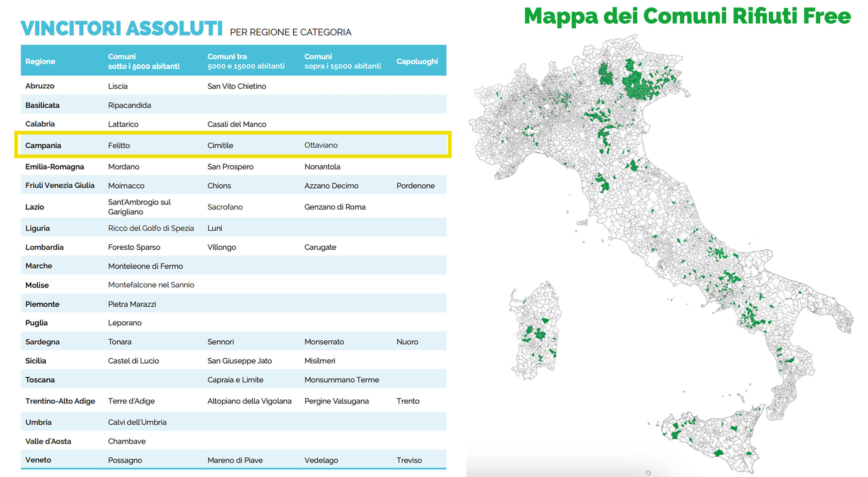Click the 'Foresto Sparso' cell
The width and height of the screenshot is (868, 477).
coord(134,247)
